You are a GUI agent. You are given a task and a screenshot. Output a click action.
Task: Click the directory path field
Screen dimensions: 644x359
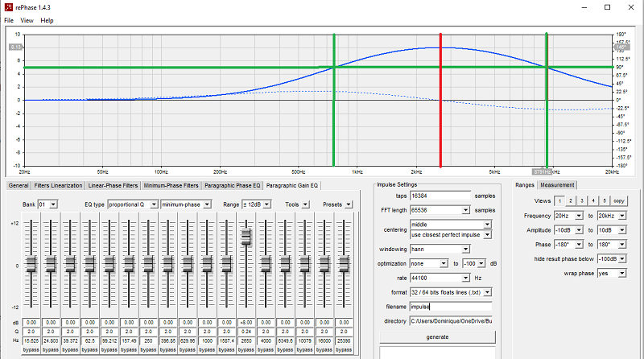[451, 321]
